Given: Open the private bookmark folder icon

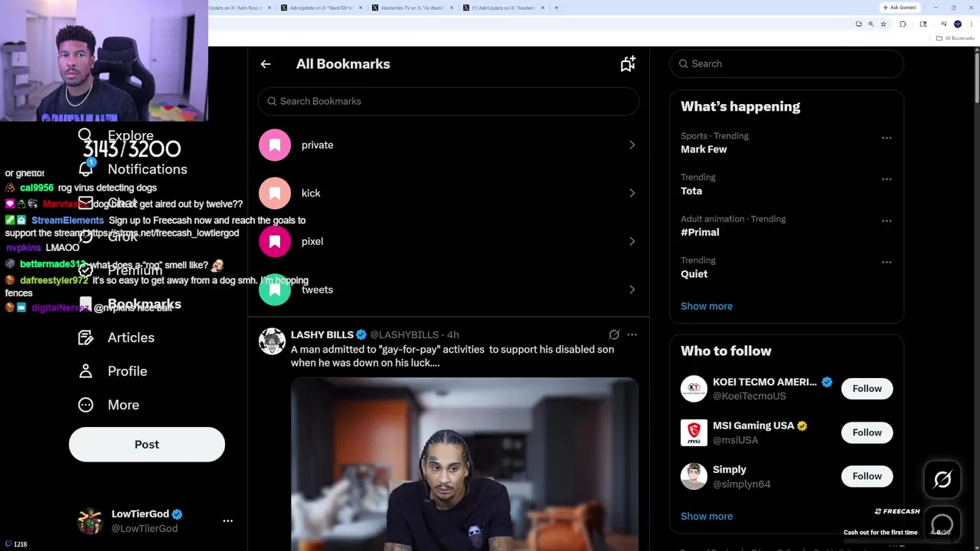Looking at the screenshot, I should pyautogui.click(x=275, y=145).
